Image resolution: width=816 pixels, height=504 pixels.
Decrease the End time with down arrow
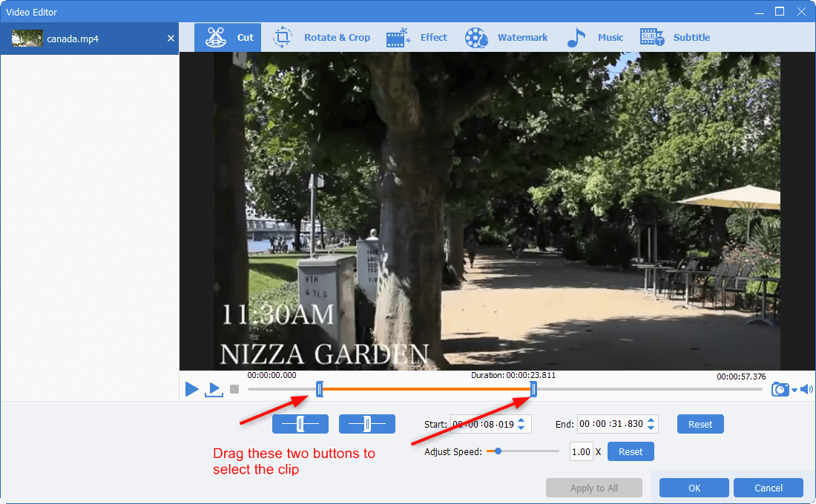click(x=651, y=428)
